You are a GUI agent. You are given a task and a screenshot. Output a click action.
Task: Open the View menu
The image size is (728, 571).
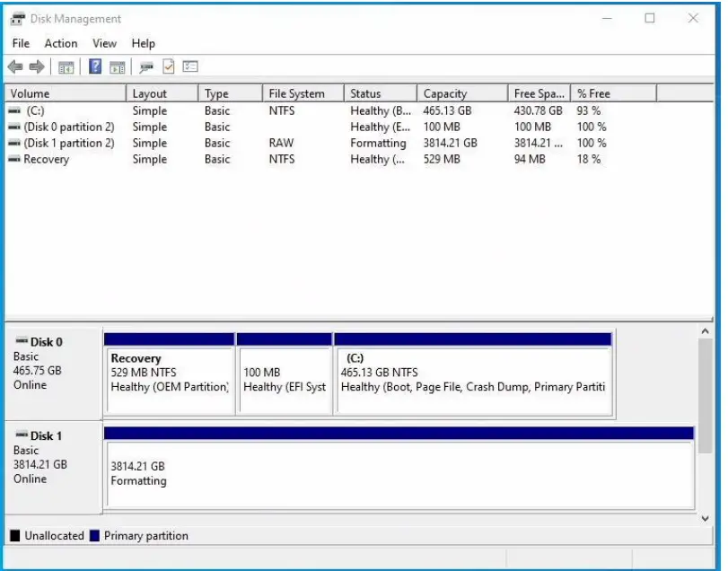tap(104, 42)
